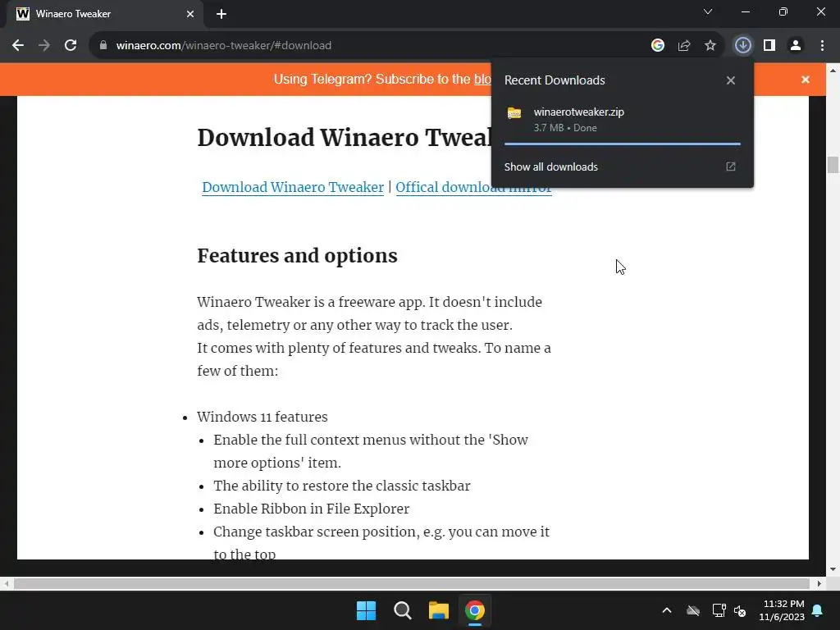Open the Chrome side panel
The height and width of the screenshot is (630, 840).
click(769, 46)
